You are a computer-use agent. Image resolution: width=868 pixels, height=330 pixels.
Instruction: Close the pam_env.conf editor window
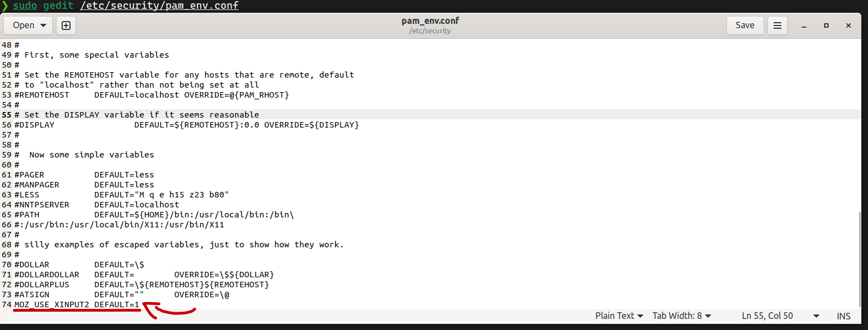point(849,26)
